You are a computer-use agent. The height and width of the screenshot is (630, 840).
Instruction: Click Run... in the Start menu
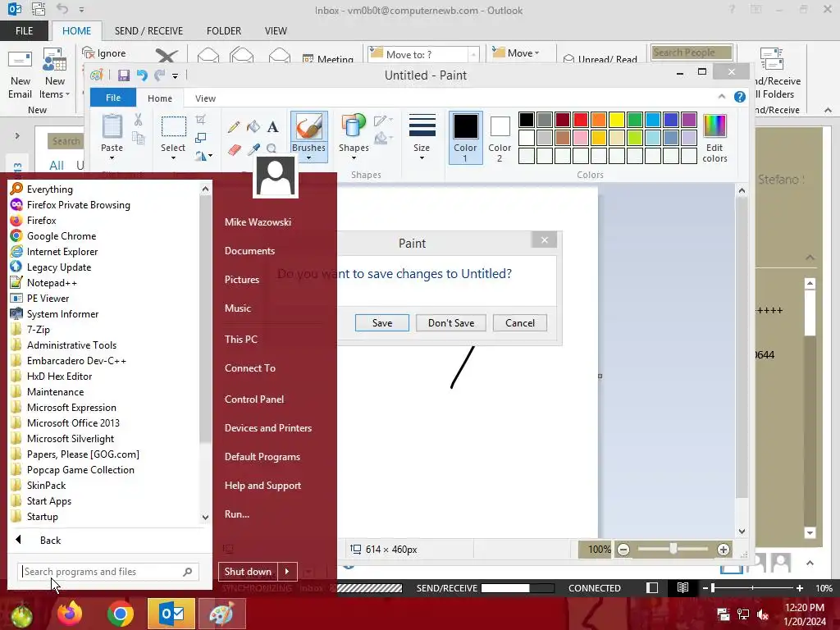tap(237, 514)
